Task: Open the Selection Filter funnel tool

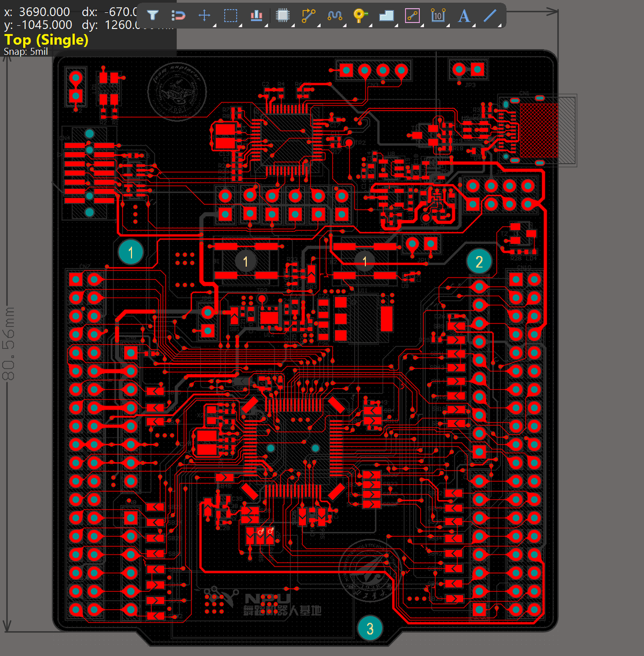Action: [x=153, y=16]
